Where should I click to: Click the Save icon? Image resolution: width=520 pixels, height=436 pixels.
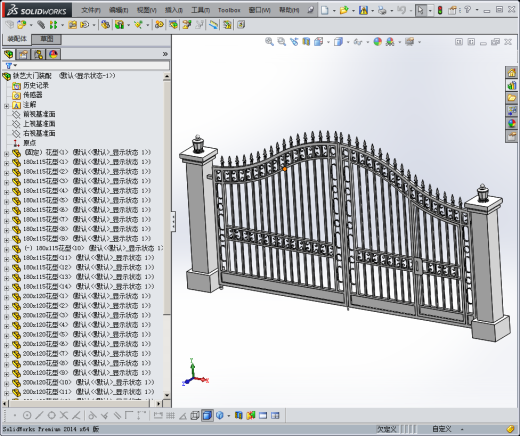[x=363, y=10]
